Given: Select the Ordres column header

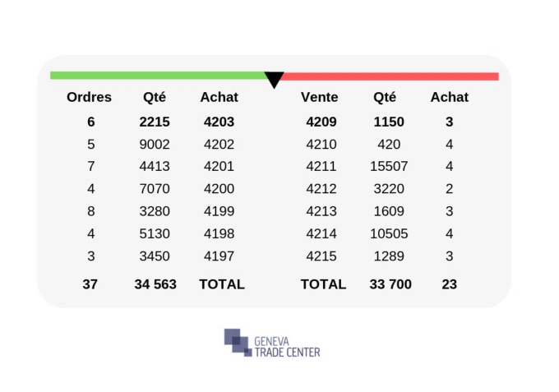Looking at the screenshot, I should pyautogui.click(x=89, y=97).
